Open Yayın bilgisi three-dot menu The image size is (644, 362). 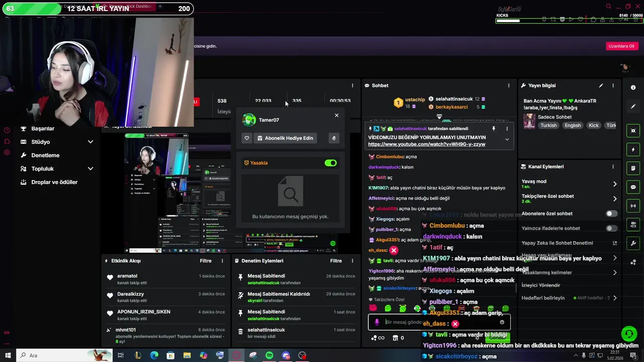point(613,85)
